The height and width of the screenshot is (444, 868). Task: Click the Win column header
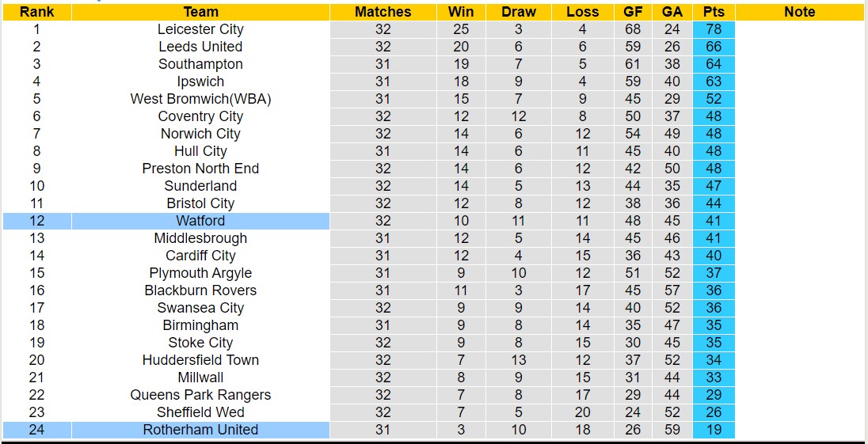[x=461, y=12]
